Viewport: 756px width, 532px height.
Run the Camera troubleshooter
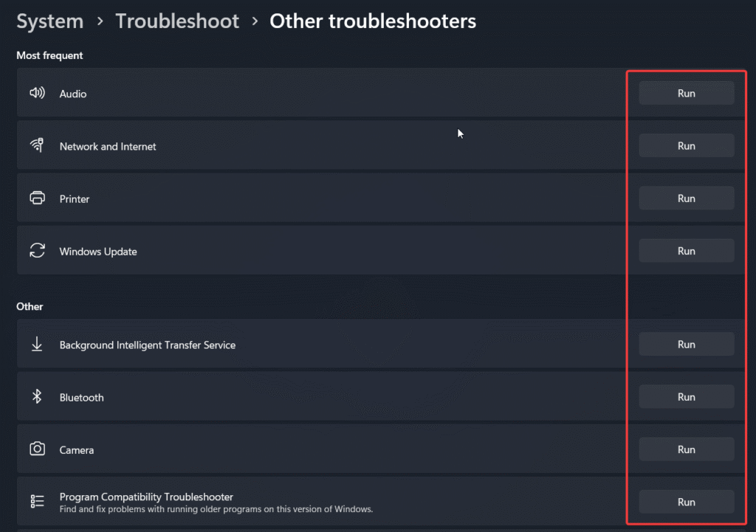pyautogui.click(x=686, y=449)
